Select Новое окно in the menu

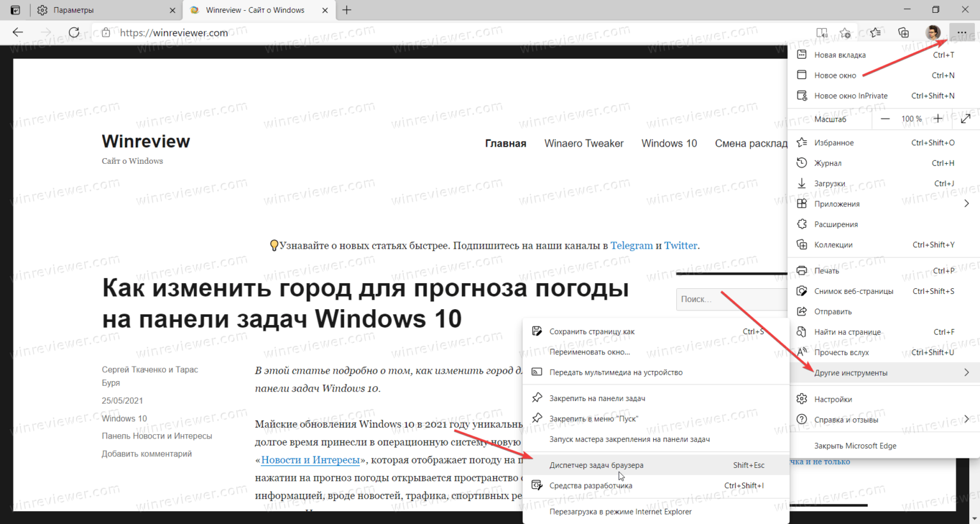(x=884, y=75)
